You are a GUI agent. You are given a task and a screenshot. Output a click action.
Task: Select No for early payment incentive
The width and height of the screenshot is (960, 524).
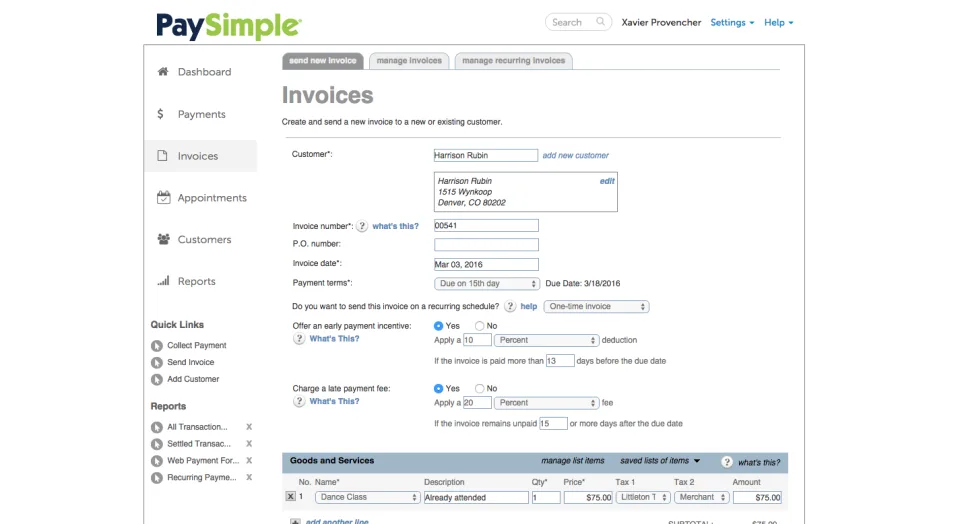[479, 326]
